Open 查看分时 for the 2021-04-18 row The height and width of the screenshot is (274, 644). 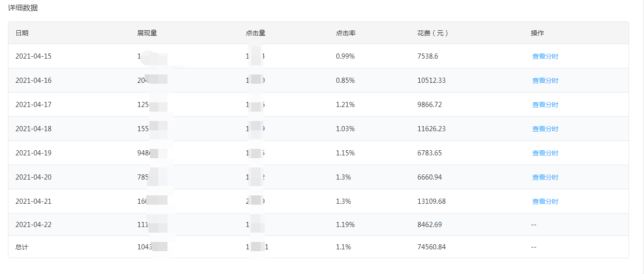coord(545,129)
